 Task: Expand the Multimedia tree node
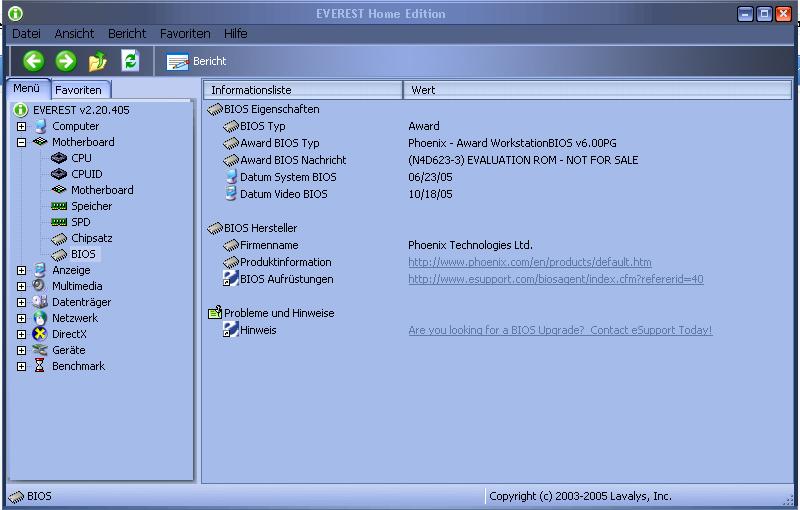21,287
